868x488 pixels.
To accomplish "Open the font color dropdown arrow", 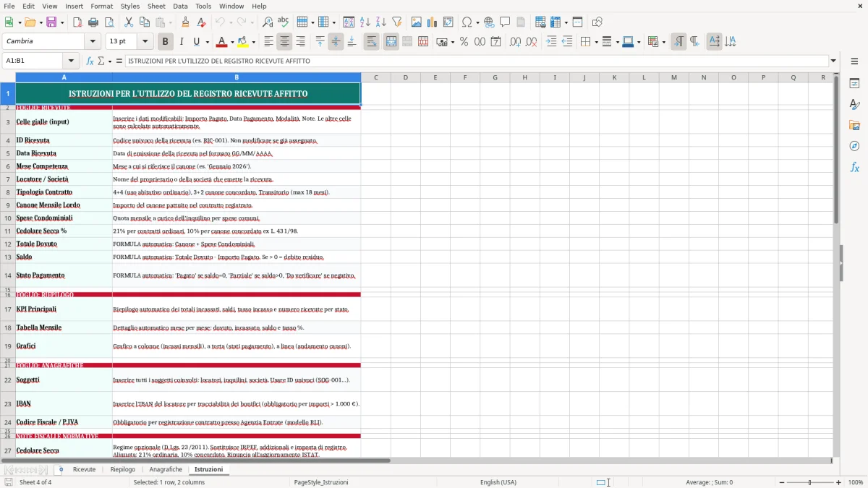I will 231,42.
